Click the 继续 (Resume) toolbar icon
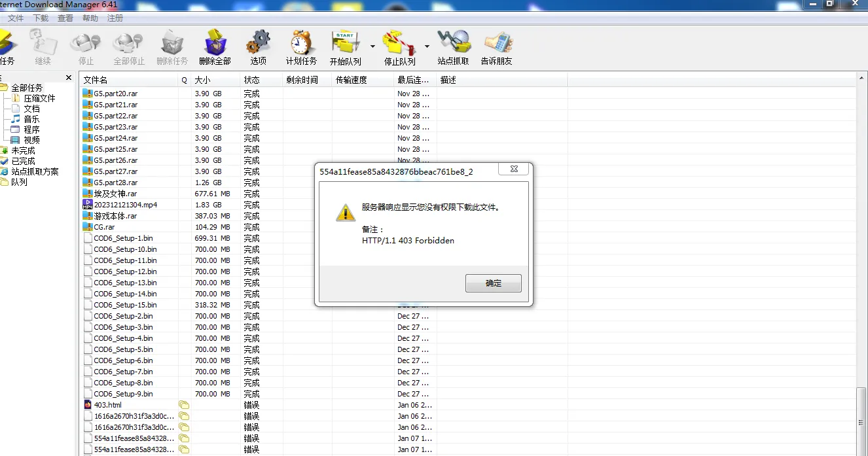 [43, 46]
